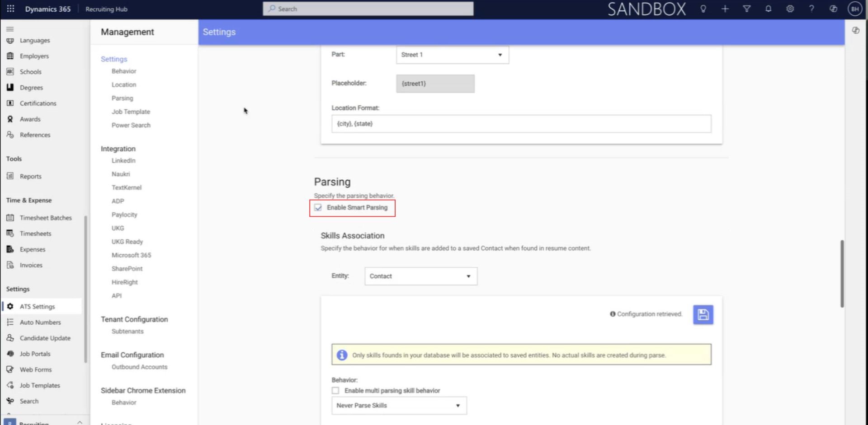This screenshot has width=868, height=425.
Task: Click the Location Format text field
Action: [521, 124]
